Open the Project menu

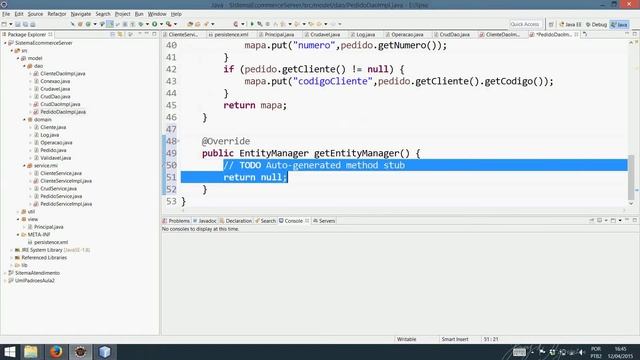point(122,14)
